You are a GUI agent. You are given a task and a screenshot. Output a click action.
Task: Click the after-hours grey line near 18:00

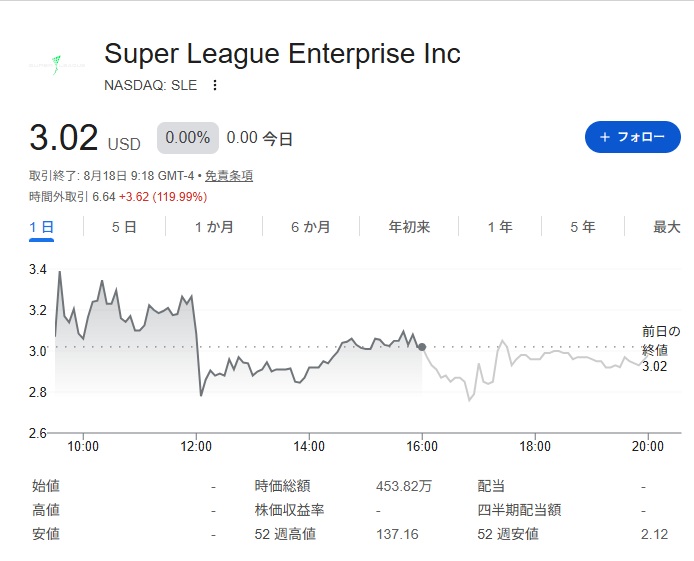535,359
